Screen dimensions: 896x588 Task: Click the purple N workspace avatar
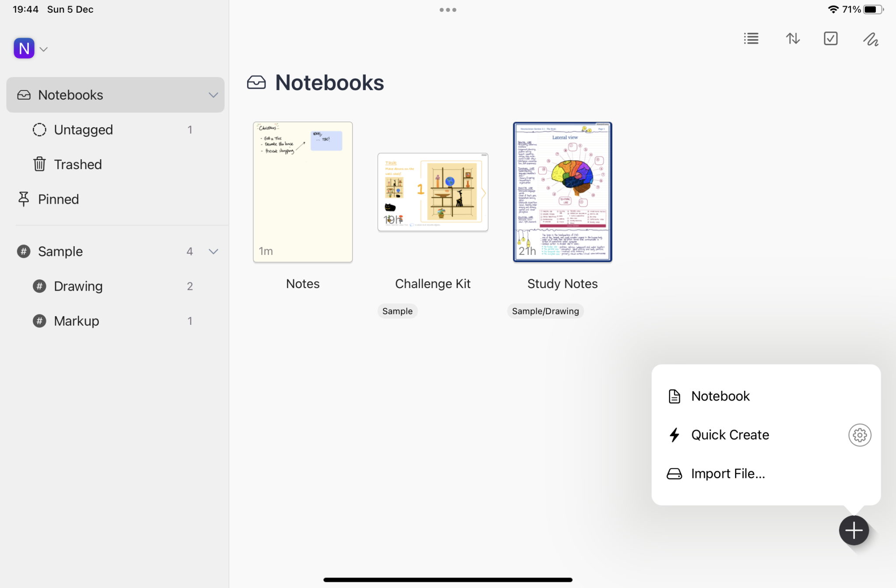[x=24, y=48]
